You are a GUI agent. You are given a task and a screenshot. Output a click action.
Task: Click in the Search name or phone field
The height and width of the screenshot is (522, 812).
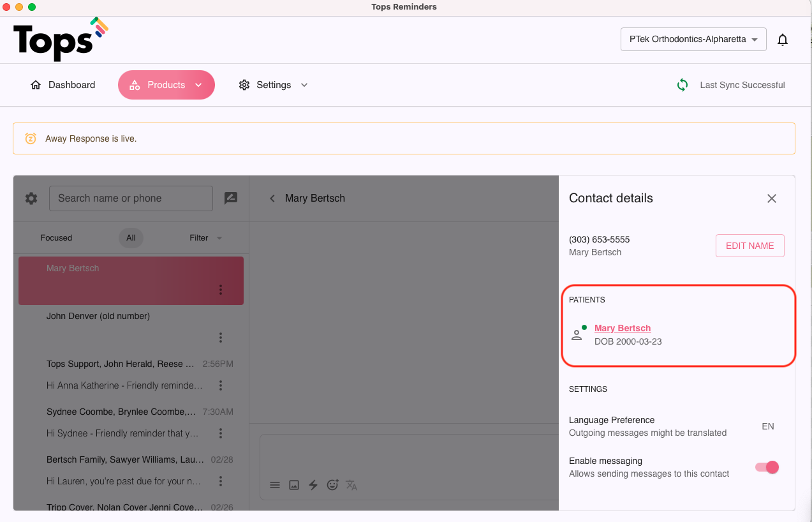point(131,198)
